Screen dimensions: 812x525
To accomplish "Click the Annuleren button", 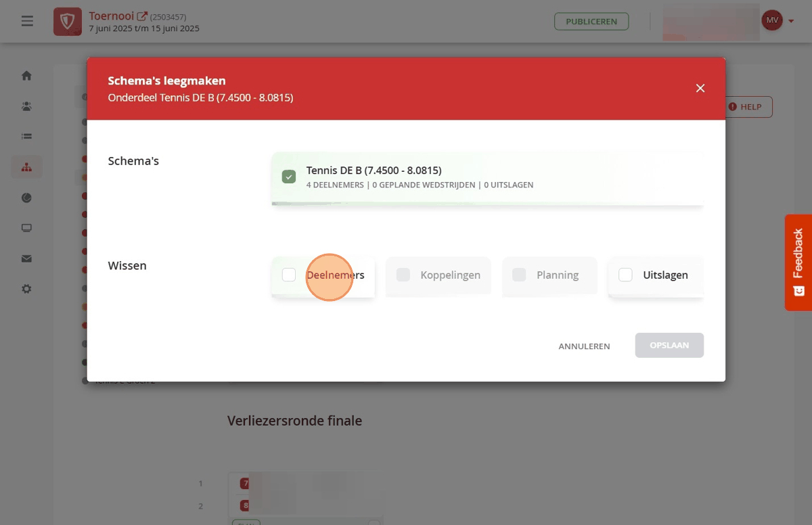I will (x=584, y=346).
